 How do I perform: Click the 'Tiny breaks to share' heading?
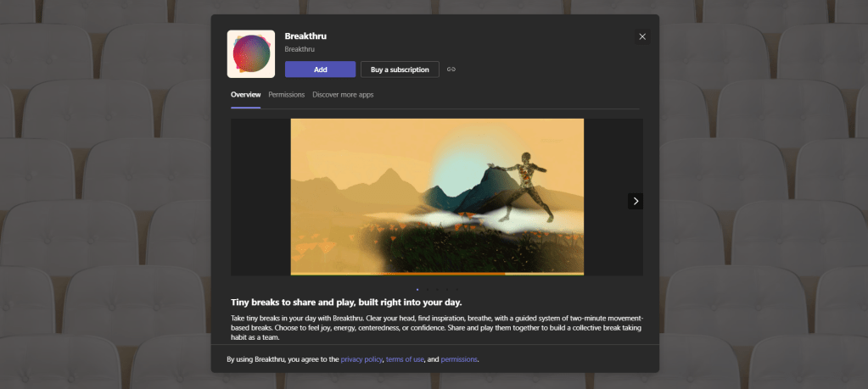click(x=346, y=302)
